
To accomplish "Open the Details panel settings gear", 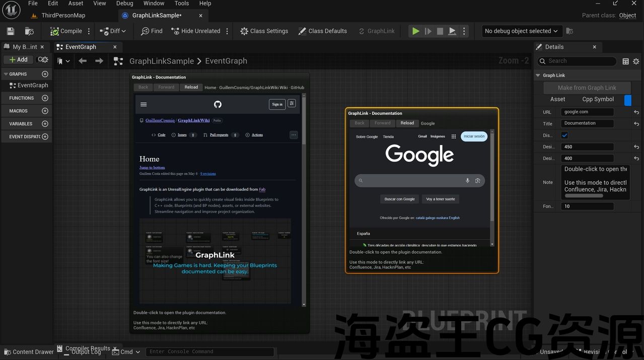I will coord(636,61).
